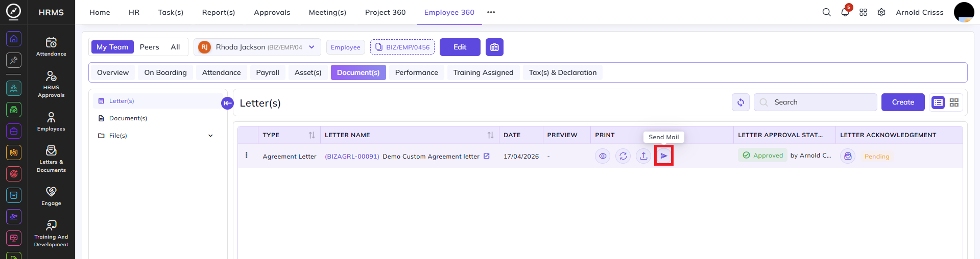Select Letter(s) in the left tree
The width and height of the screenshot is (980, 259).
pyautogui.click(x=157, y=101)
